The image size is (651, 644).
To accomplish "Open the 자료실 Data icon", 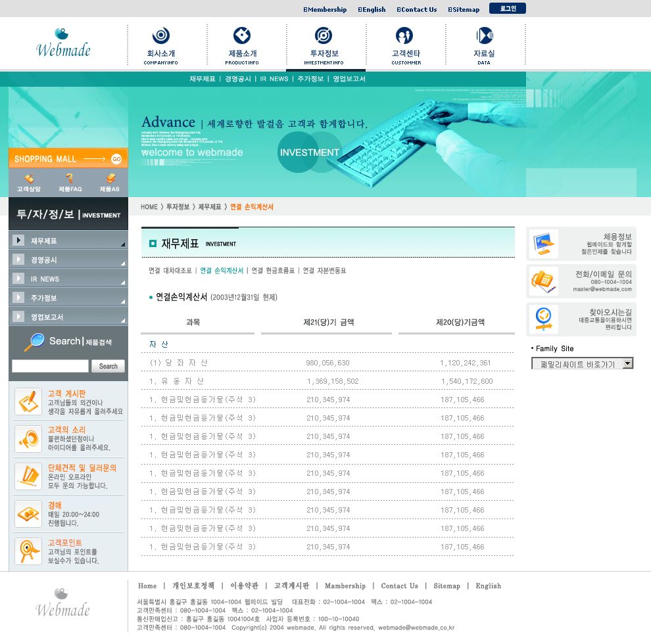I will 484,36.
